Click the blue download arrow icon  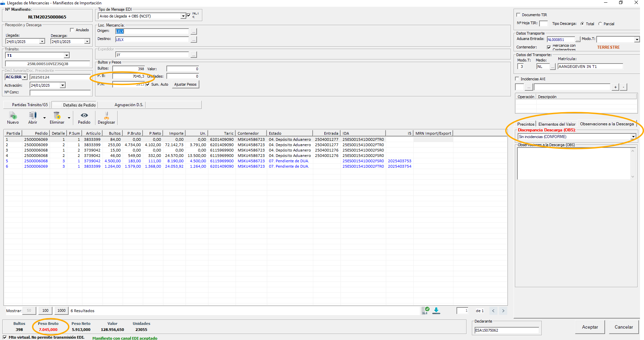[436, 311]
